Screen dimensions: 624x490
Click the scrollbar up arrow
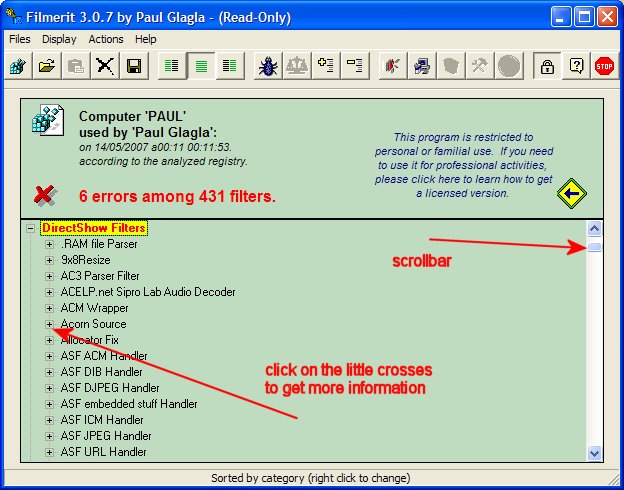coord(594,229)
